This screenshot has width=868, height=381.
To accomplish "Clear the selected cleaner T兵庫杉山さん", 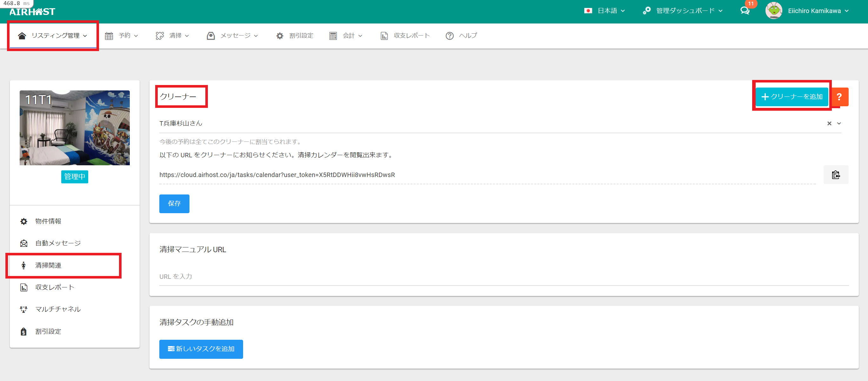I will 829,124.
